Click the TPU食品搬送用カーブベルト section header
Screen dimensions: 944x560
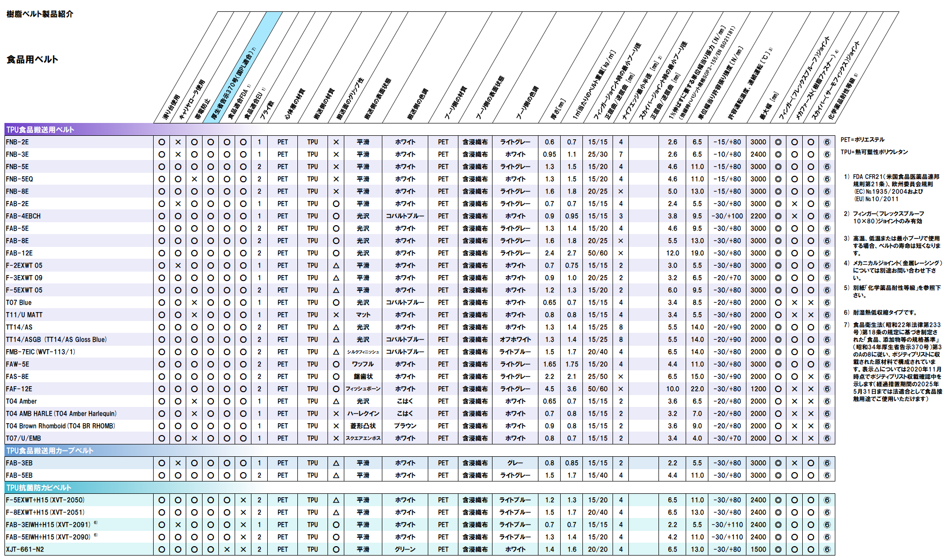pos(49,451)
